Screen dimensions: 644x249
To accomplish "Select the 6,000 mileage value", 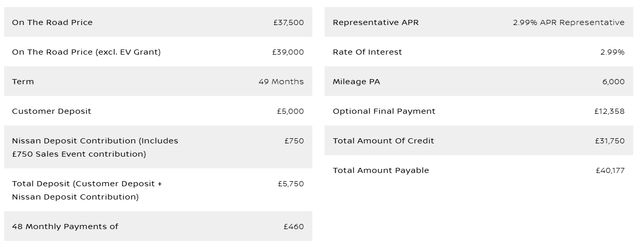I will (x=613, y=82).
